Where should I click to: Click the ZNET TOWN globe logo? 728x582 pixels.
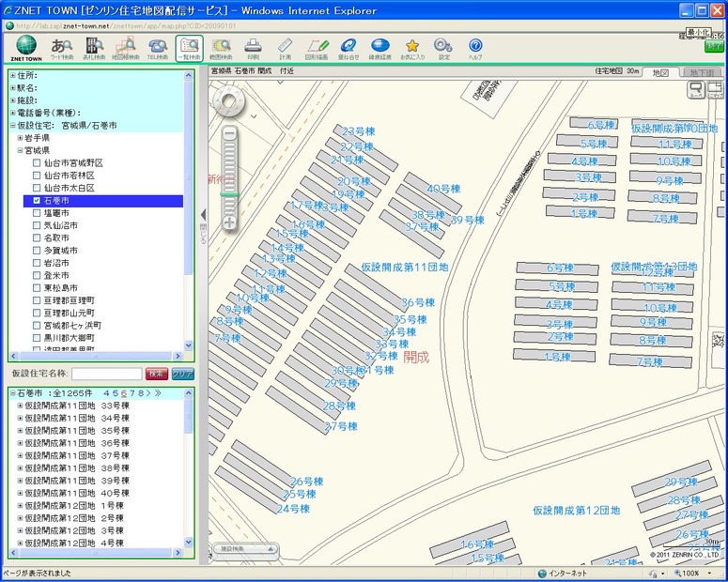click(x=26, y=48)
